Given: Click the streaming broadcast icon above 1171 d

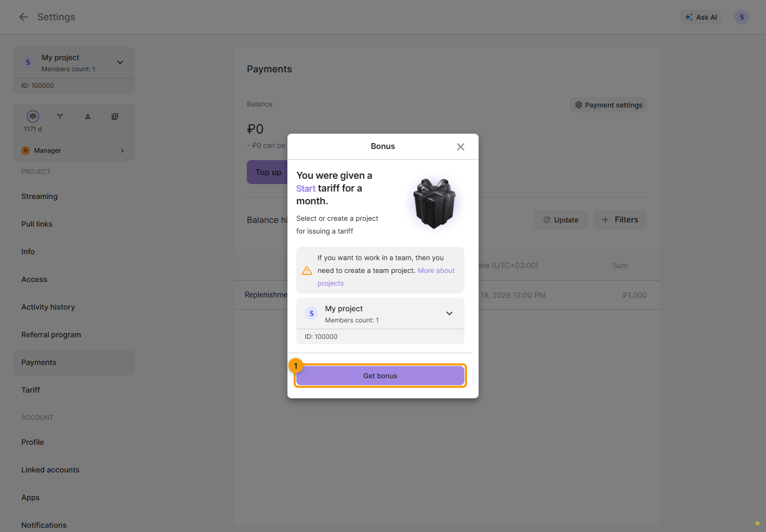Looking at the screenshot, I should 33,116.
